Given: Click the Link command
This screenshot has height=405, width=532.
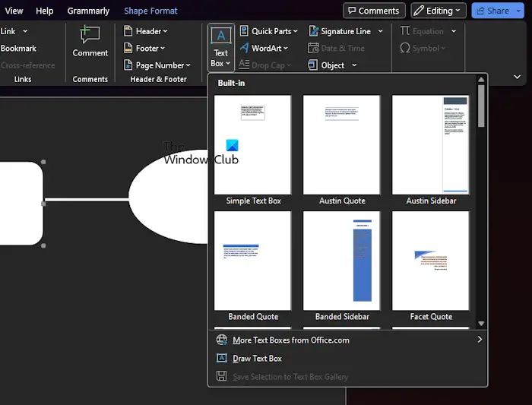Looking at the screenshot, I should [8, 31].
